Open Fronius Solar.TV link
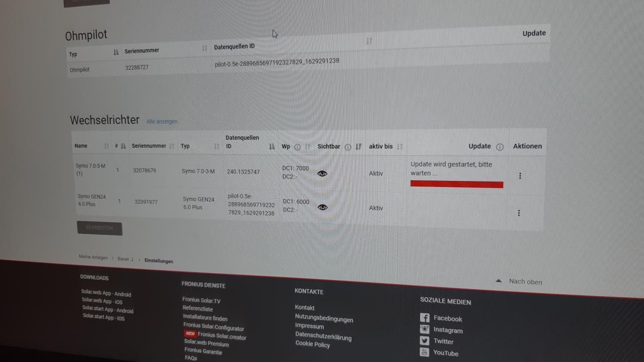644x362 pixels. click(x=201, y=300)
